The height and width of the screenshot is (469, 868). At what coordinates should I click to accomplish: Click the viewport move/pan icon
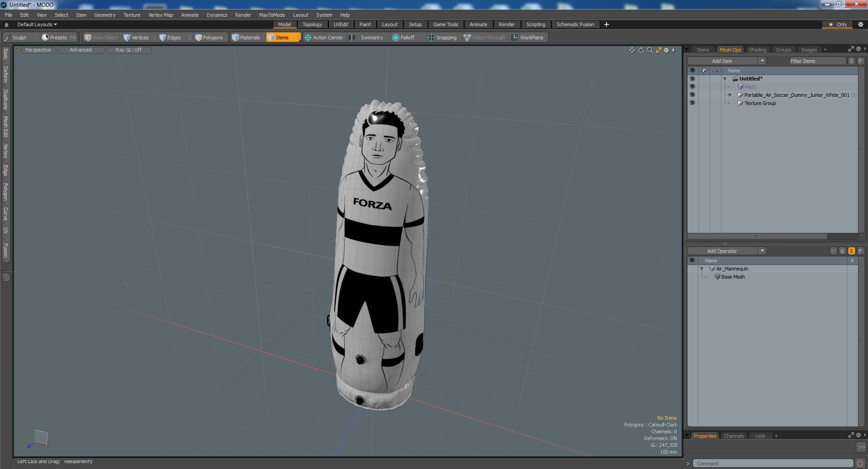(632, 50)
